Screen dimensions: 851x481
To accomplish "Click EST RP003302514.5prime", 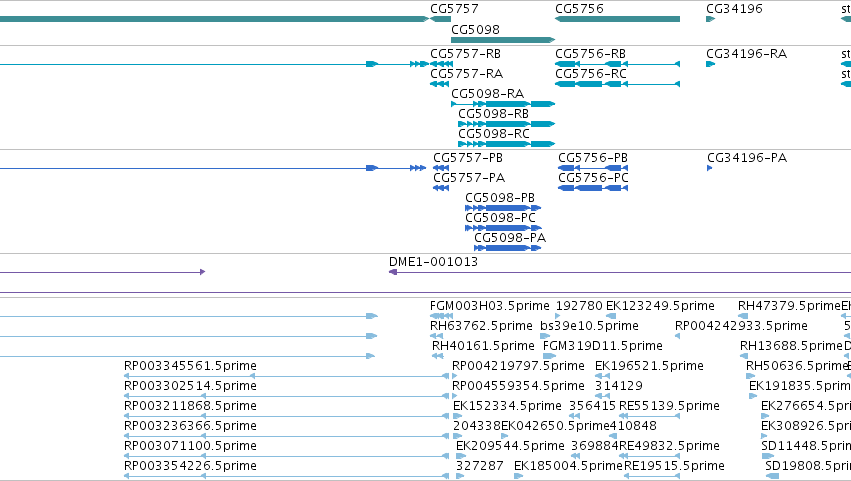I will click(190, 387).
